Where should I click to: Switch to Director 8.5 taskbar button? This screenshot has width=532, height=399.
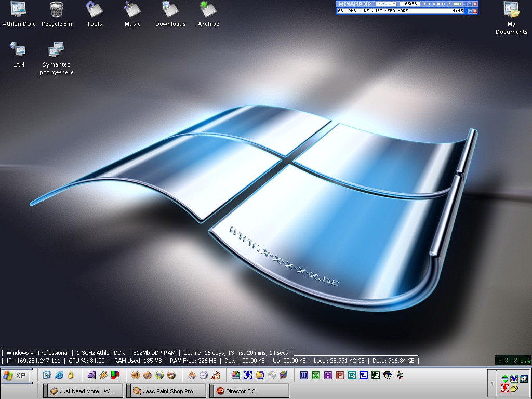click(249, 391)
